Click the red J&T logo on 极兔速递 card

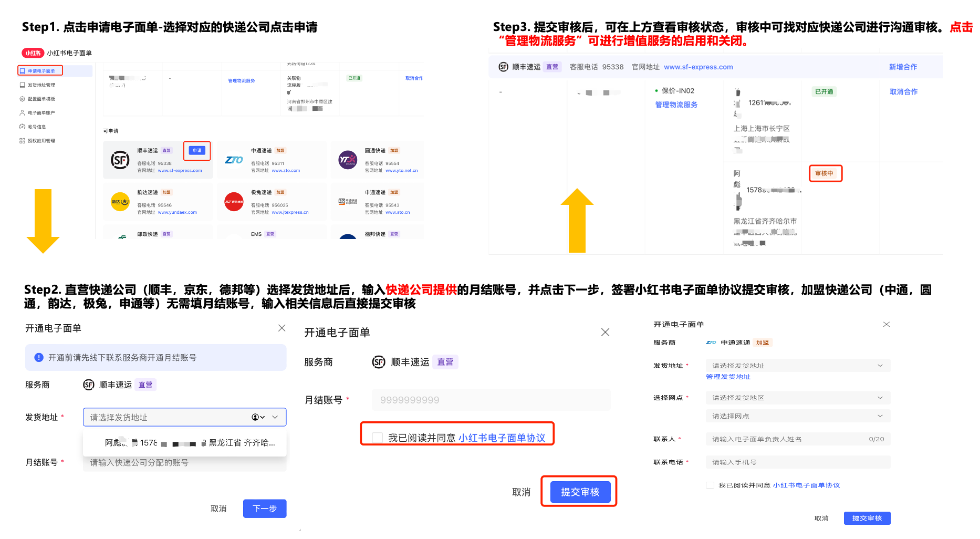(x=234, y=202)
